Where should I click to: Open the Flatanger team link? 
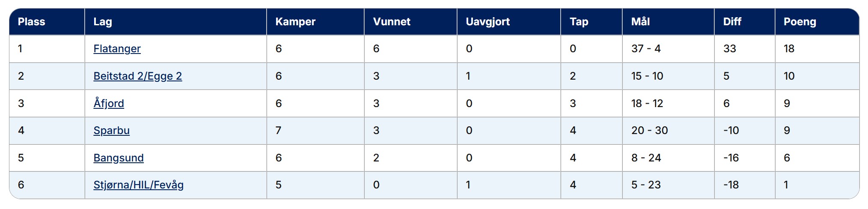tap(117, 49)
